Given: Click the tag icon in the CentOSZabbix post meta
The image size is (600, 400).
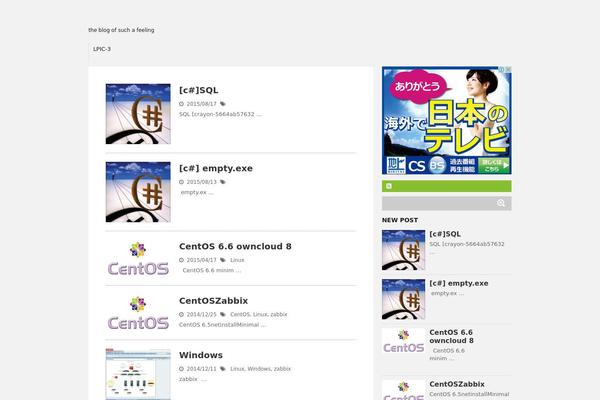Looking at the screenshot, I should tap(223, 314).
